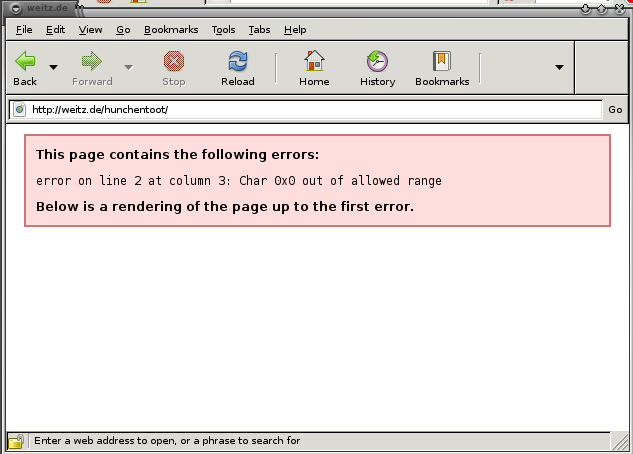Click the page icon beside the URL
The image size is (633, 454).
click(20, 110)
